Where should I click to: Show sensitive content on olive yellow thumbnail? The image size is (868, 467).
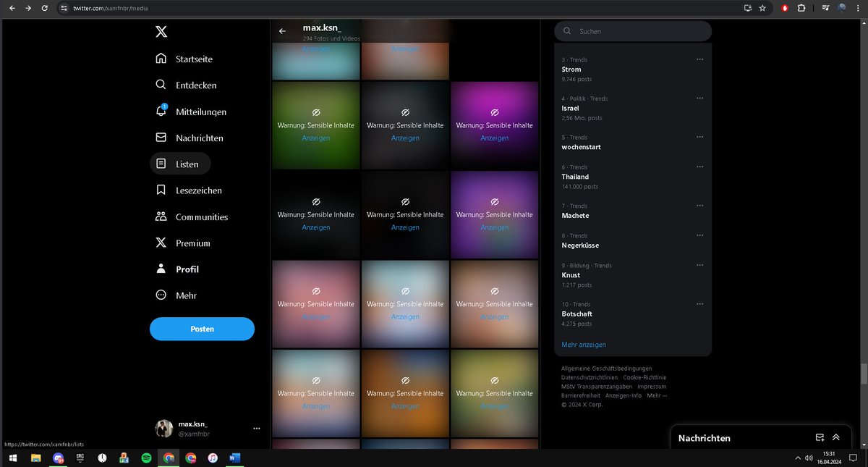[495, 406]
